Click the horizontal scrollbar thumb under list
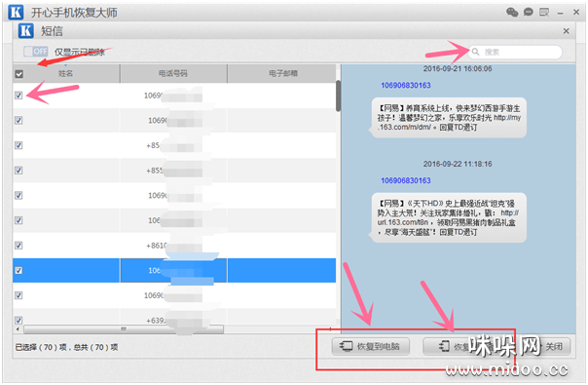This screenshot has height=385, width=588. tap(124, 329)
